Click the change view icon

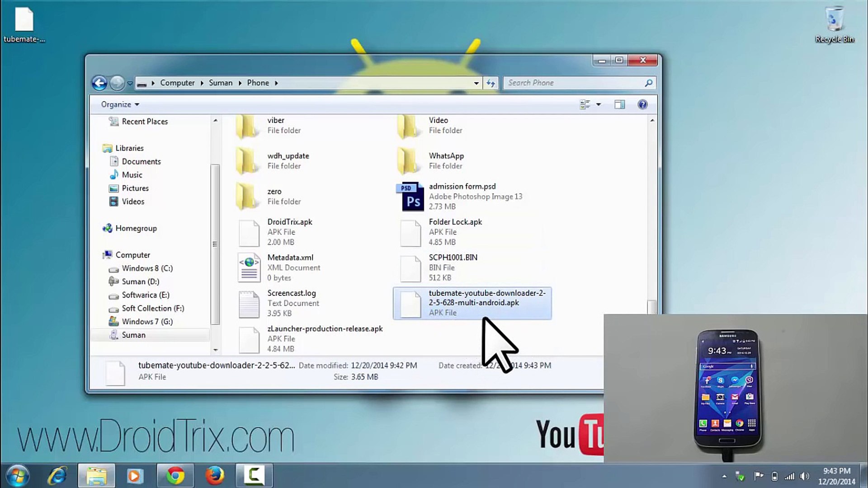point(585,104)
